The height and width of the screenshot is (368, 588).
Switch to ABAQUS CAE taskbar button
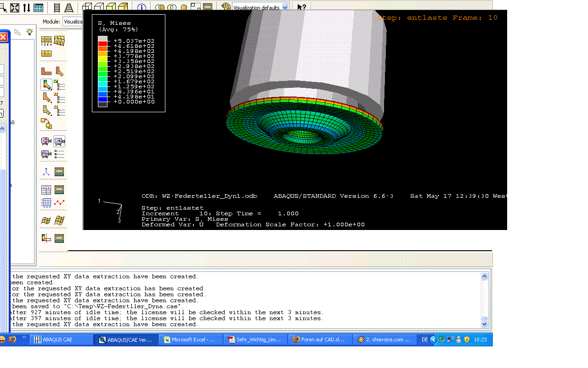[x=62, y=339]
